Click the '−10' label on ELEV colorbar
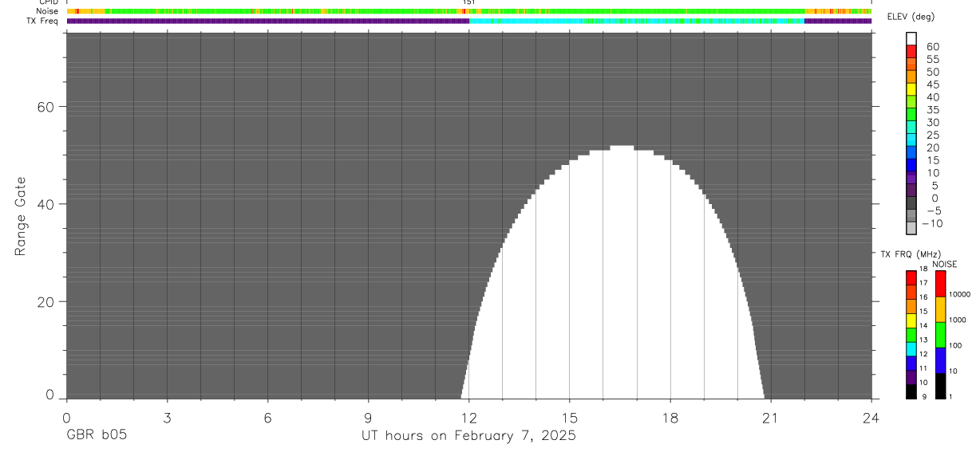This screenshot has height=452, width=980. pos(932,223)
